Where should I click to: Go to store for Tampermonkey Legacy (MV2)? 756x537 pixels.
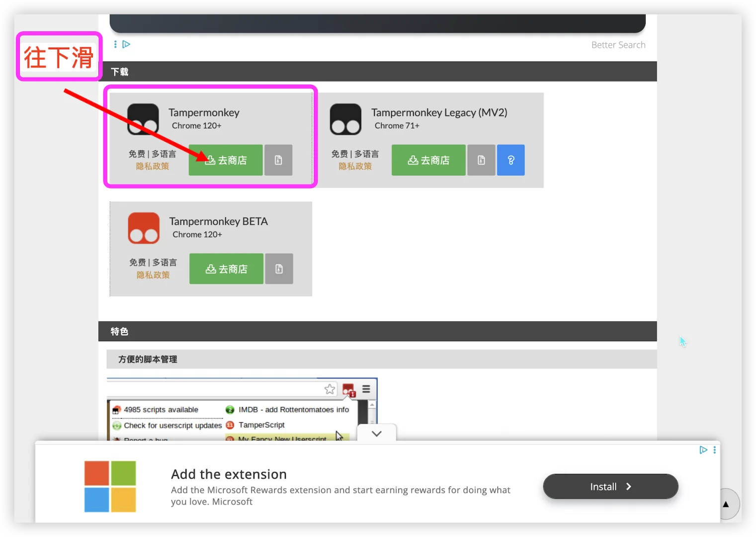428,160
